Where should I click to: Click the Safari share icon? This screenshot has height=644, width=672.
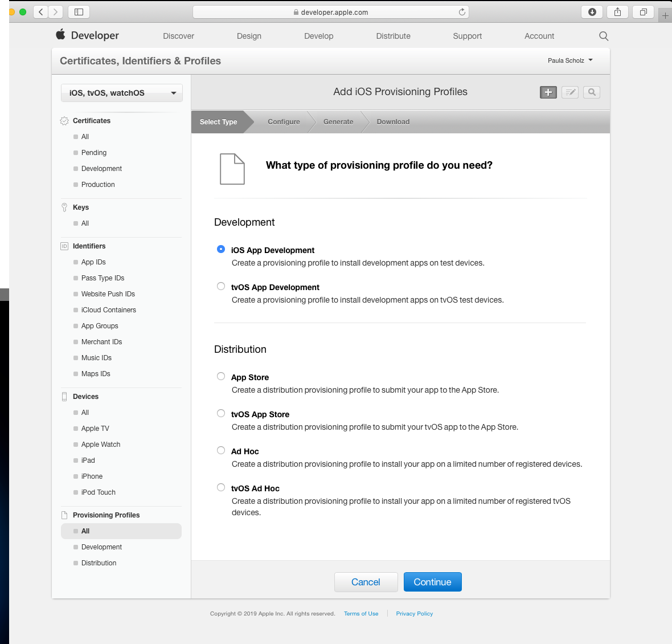click(x=617, y=12)
